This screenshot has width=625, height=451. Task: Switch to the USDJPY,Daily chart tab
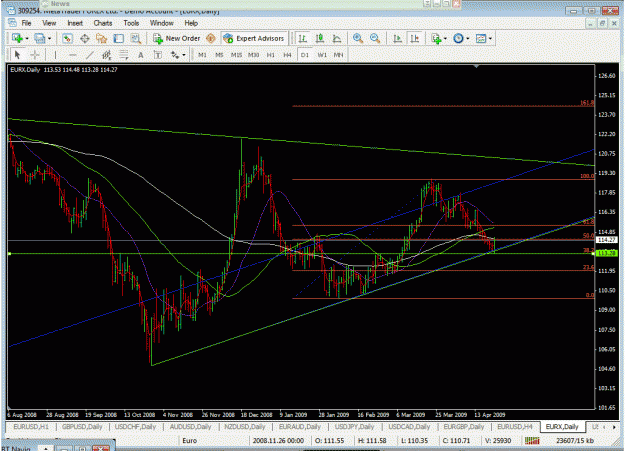[354, 427]
